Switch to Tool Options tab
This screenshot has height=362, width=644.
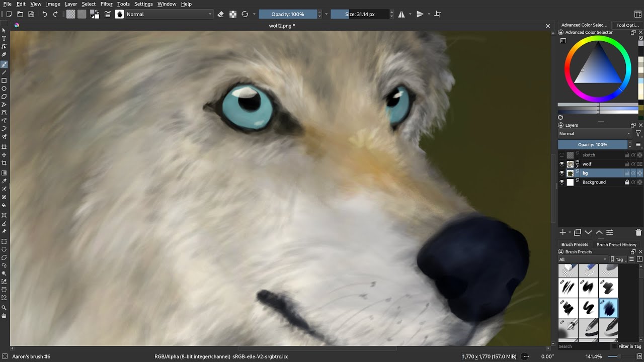(627, 25)
